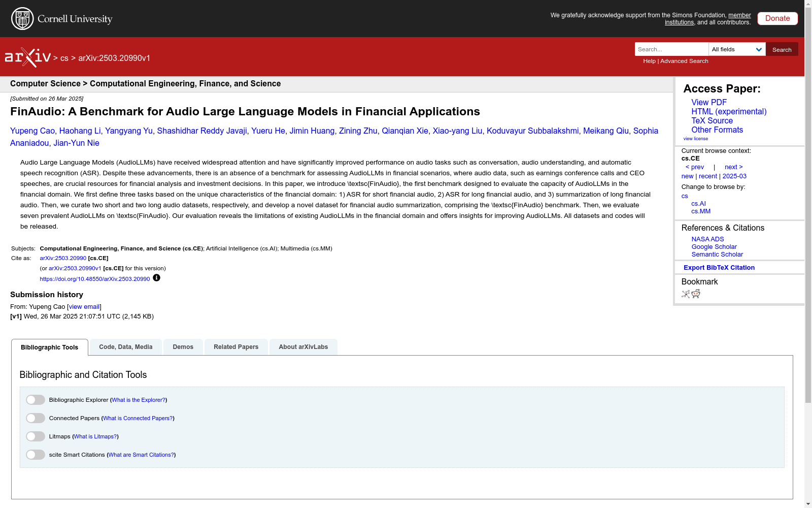812x508 pixels.
Task: Open new cs.CE listings link
Action: (x=687, y=176)
